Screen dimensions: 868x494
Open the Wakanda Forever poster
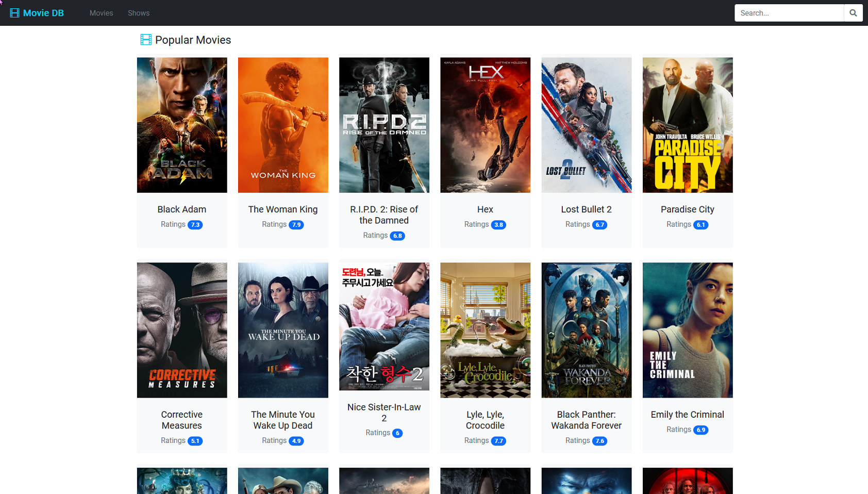point(587,330)
